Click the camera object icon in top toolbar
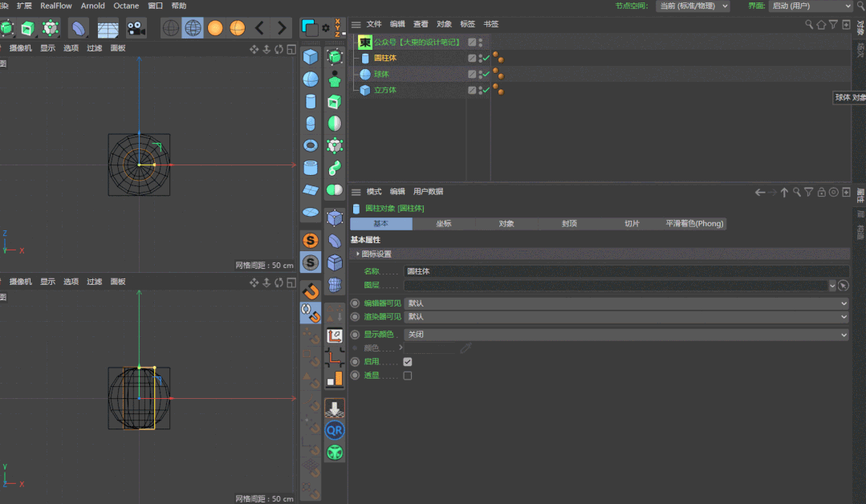This screenshot has width=866, height=504. 136,28
